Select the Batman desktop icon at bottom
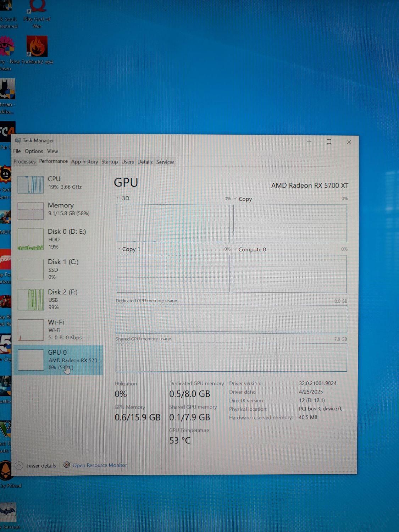Viewport: 399px width, 532px height. [9, 516]
